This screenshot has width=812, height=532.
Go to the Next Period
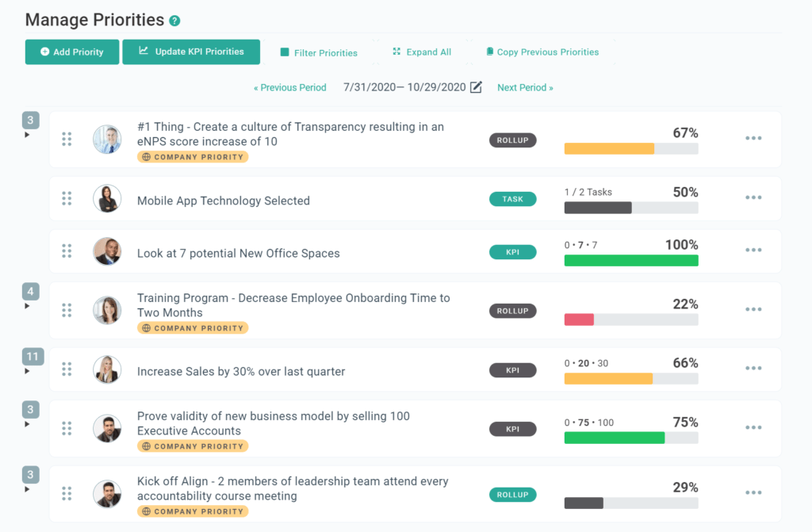(525, 87)
